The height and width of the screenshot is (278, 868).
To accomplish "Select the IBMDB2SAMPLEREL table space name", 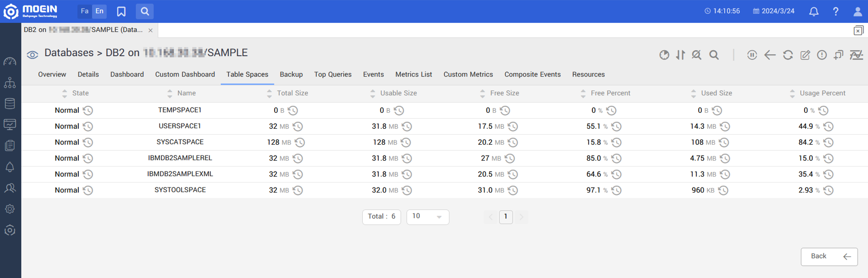I will click(180, 158).
